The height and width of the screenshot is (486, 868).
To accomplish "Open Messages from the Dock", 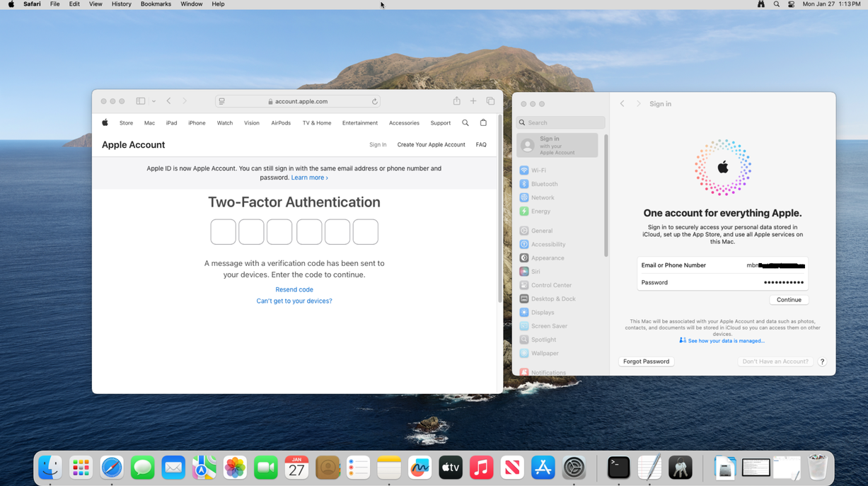I will (142, 468).
